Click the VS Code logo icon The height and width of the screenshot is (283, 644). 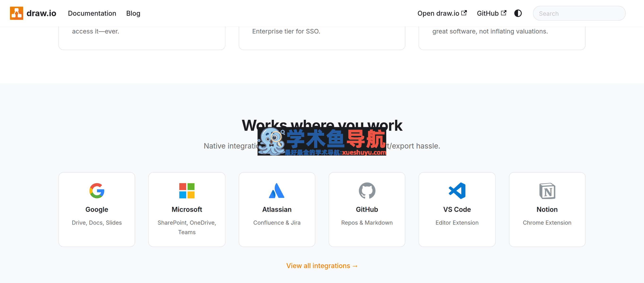click(x=457, y=191)
